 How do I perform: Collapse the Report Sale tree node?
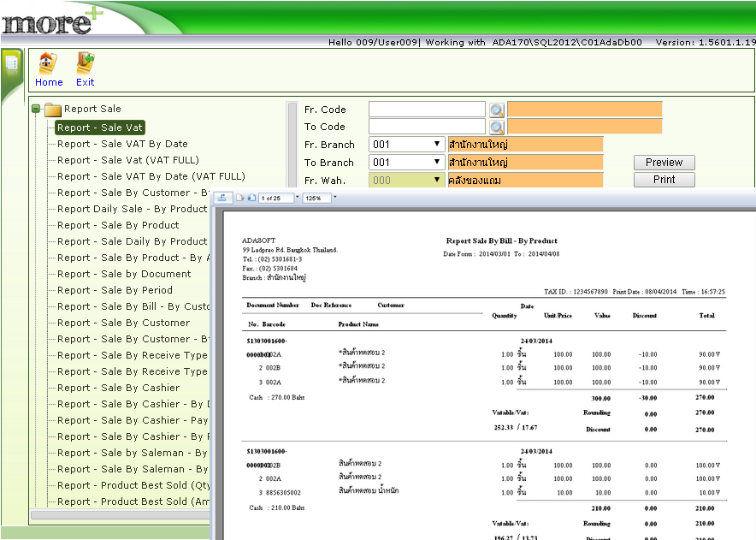(36, 110)
